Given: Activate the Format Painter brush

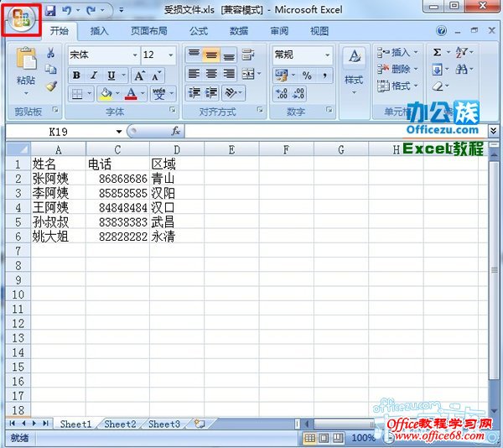Looking at the screenshot, I should [x=51, y=86].
